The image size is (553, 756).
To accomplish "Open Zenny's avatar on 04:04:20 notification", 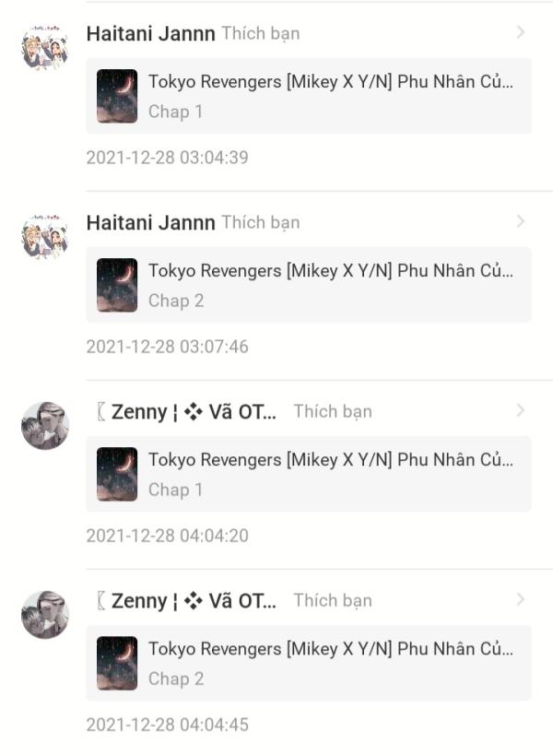I will point(45,426).
